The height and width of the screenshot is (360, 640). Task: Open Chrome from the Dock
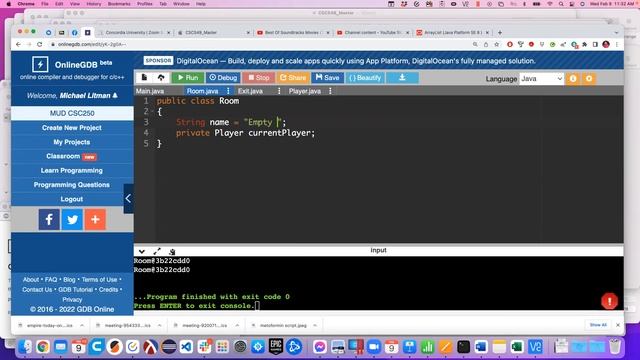[42, 347]
